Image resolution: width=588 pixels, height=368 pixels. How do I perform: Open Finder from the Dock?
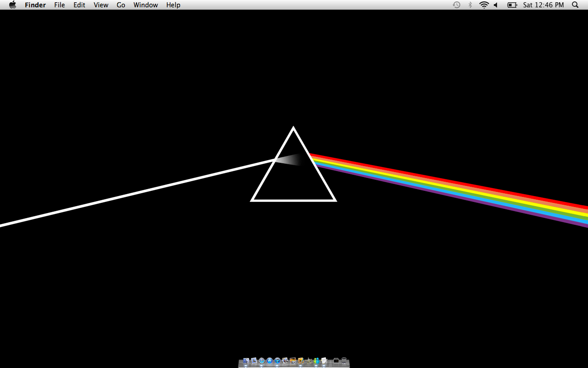(x=246, y=361)
